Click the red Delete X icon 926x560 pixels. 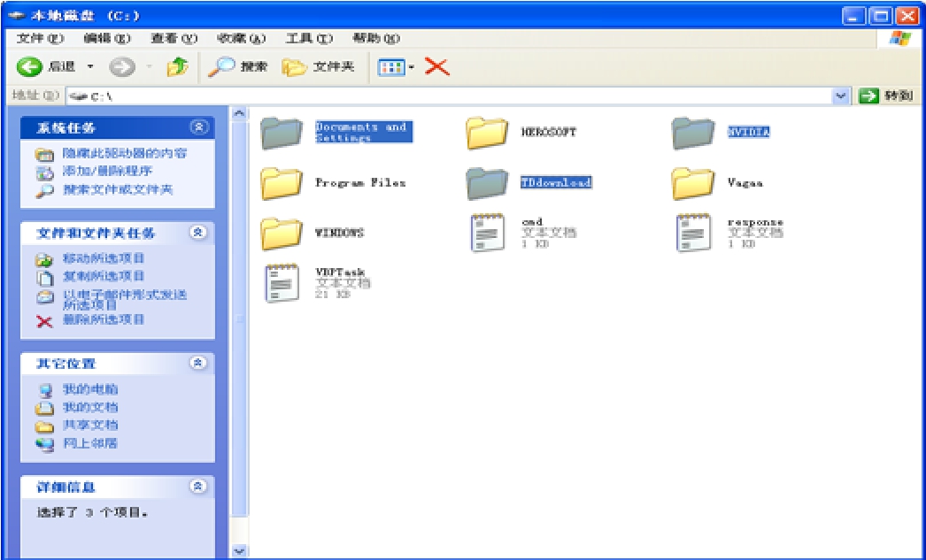436,66
